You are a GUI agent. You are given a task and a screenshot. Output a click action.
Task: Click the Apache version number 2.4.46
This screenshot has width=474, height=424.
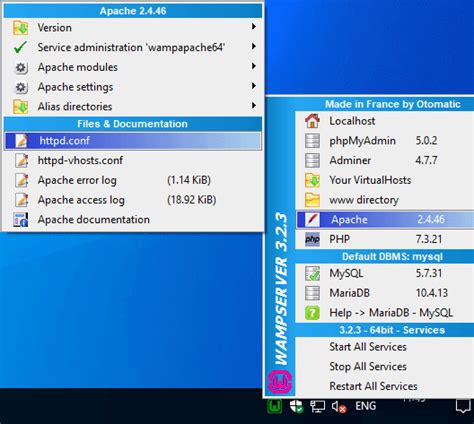tap(431, 219)
